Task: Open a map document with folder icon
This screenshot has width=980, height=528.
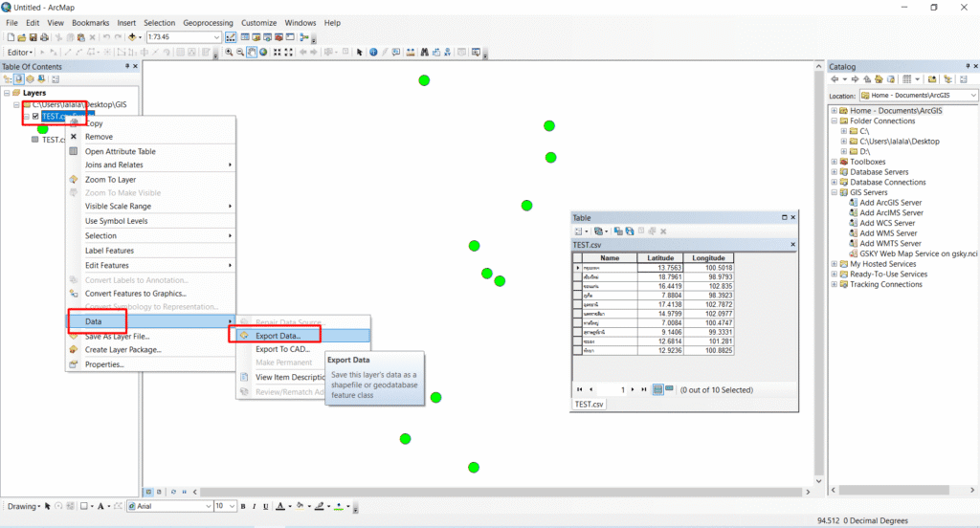Action: (21, 37)
